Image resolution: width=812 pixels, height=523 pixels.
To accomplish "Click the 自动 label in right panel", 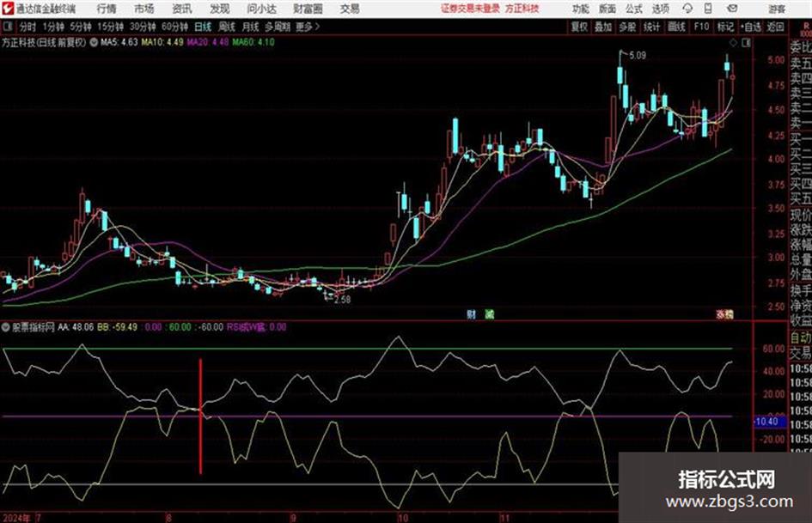I will point(801,338).
